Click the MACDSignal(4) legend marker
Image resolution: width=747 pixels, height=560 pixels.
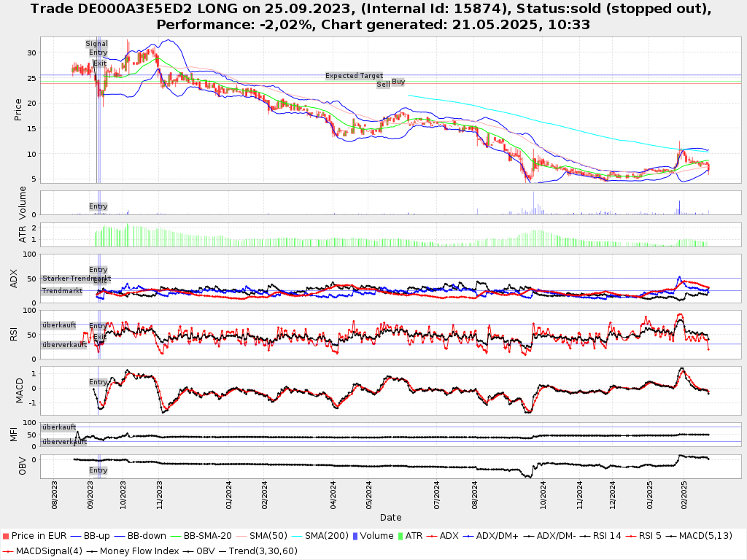(x=7, y=551)
